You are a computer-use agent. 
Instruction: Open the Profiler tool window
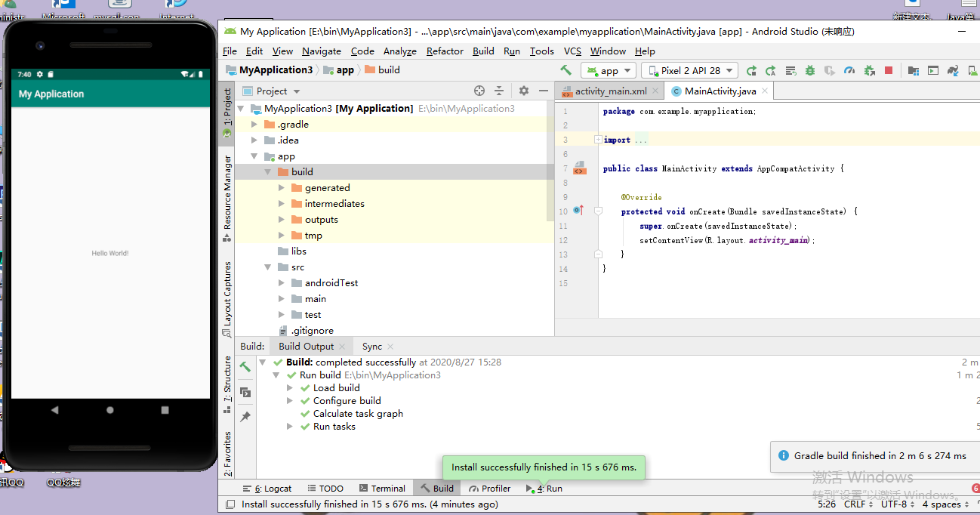click(x=489, y=489)
